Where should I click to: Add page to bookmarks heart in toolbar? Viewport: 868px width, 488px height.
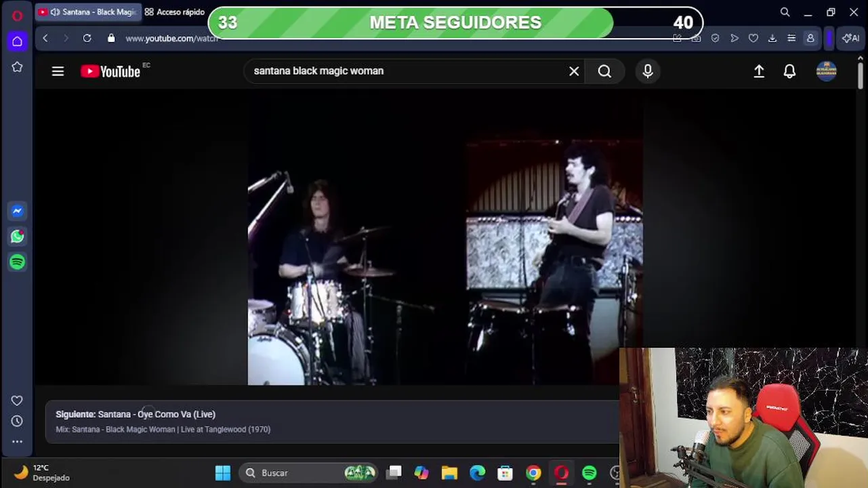753,39
